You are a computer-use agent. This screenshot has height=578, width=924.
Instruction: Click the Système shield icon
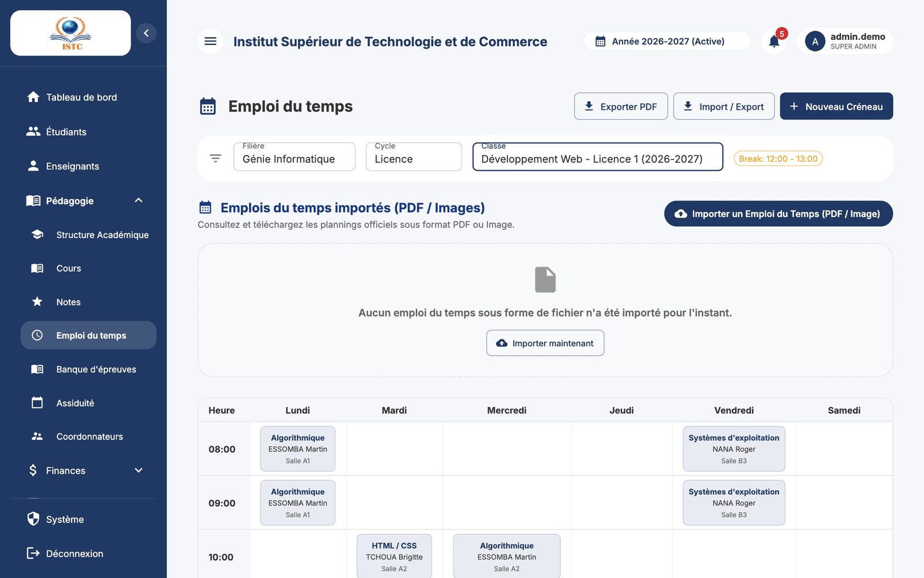click(x=33, y=519)
